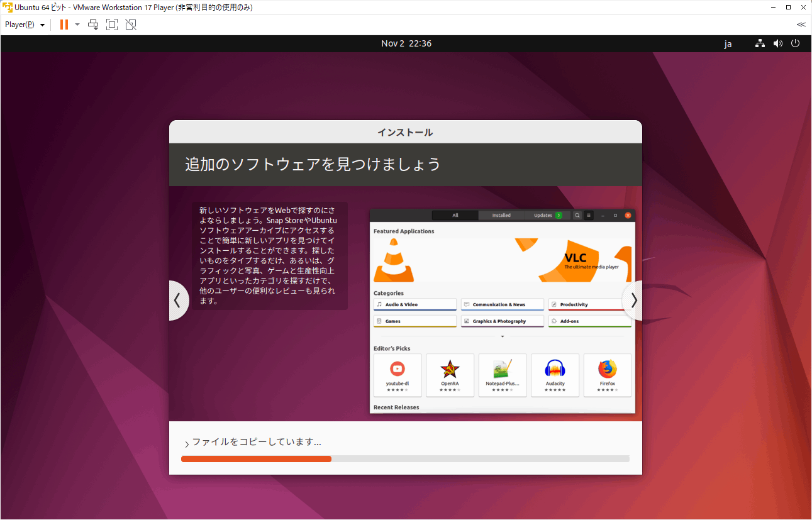This screenshot has height=520, width=812.
Task: Click the double chevron collapse toolbar icon
Action: coord(801,25)
